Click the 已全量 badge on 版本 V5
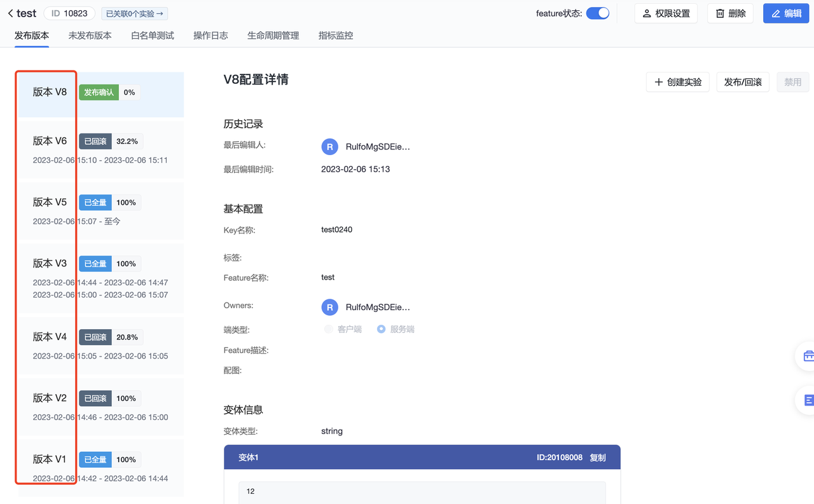 pyautogui.click(x=95, y=203)
